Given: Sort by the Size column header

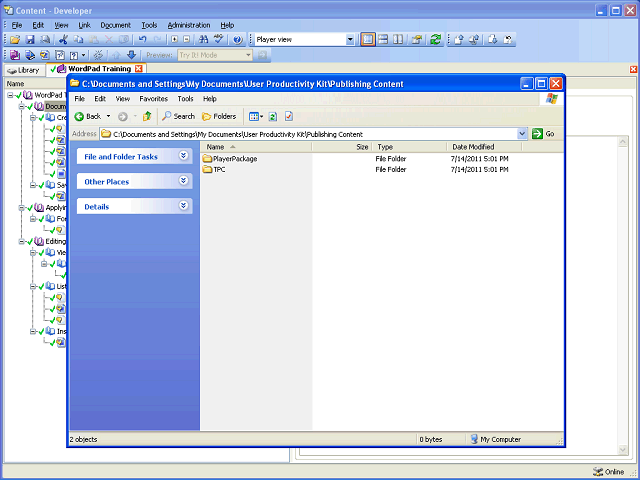Looking at the screenshot, I should [x=342, y=147].
